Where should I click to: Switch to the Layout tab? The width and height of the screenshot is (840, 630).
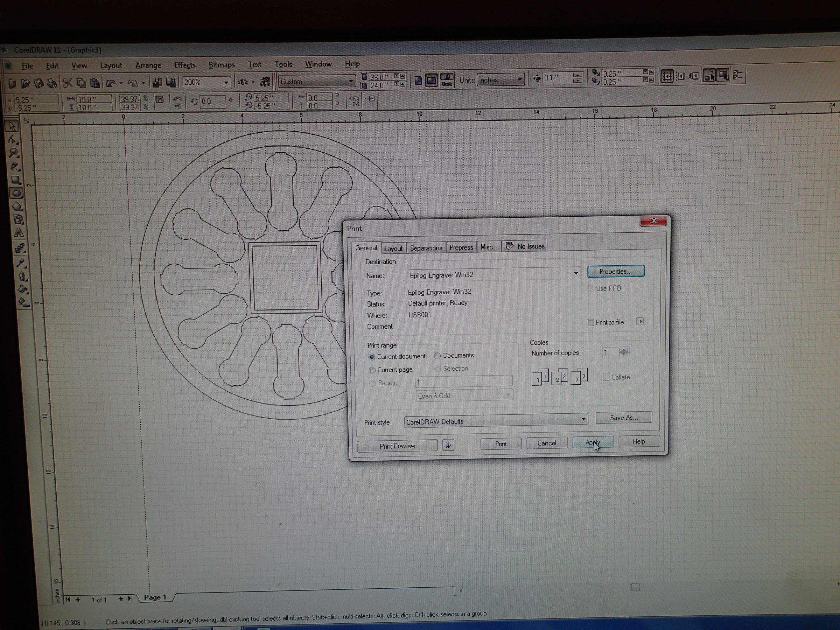(393, 248)
